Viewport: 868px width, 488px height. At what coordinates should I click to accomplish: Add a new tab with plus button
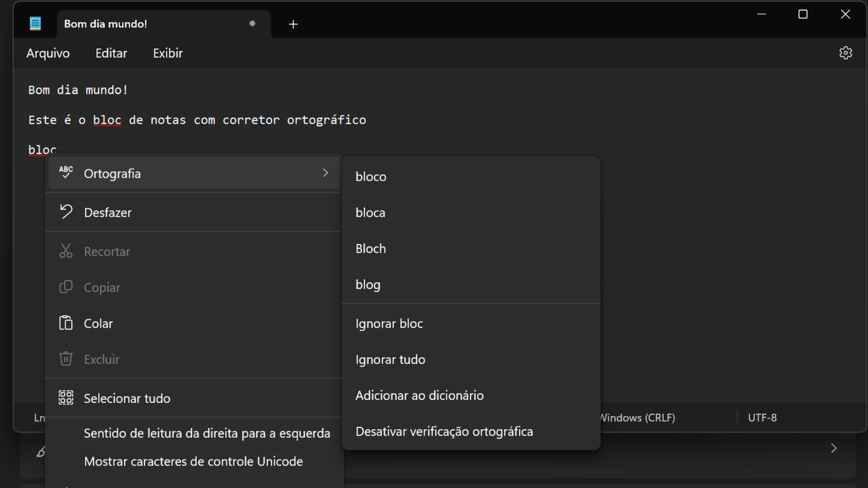[293, 24]
